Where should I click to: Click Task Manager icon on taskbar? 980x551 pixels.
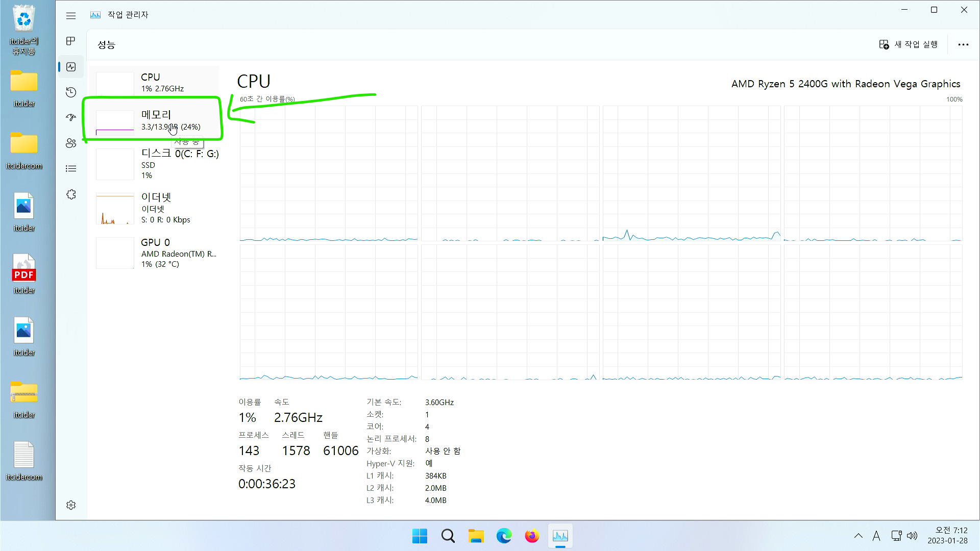click(560, 536)
